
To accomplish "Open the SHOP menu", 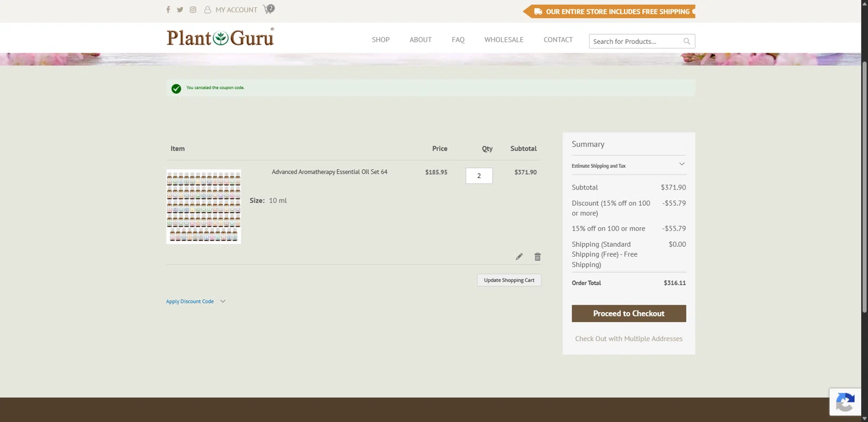I will click(381, 40).
